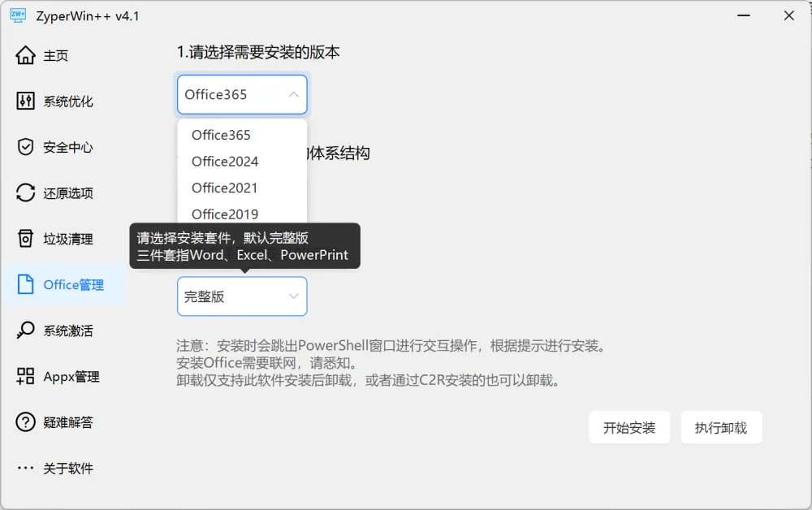Click the ZyperWin++ app logo in title bar
Screen dimensions: 812x510
[18, 15]
